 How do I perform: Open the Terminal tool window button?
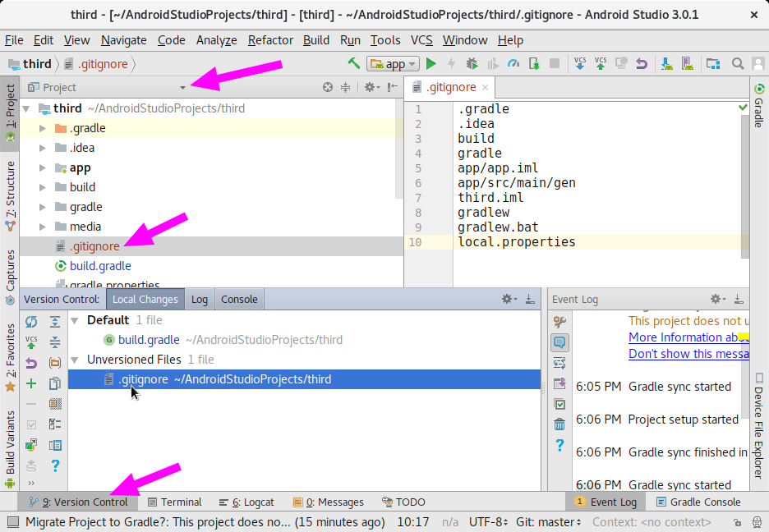click(x=175, y=502)
